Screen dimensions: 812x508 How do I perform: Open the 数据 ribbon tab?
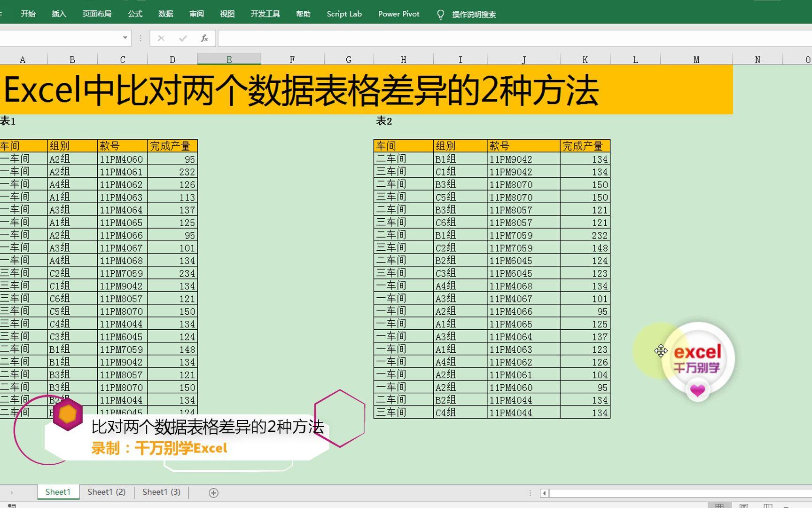[166, 14]
